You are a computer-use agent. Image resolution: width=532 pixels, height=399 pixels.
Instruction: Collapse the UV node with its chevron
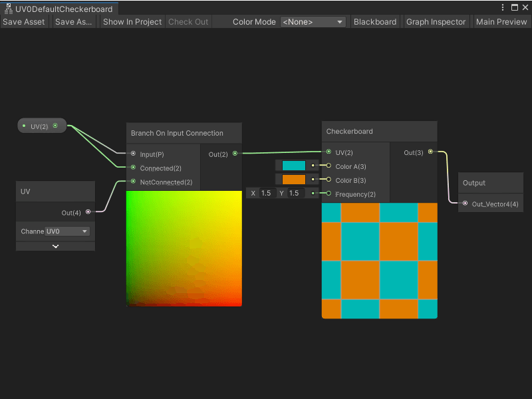click(x=55, y=245)
